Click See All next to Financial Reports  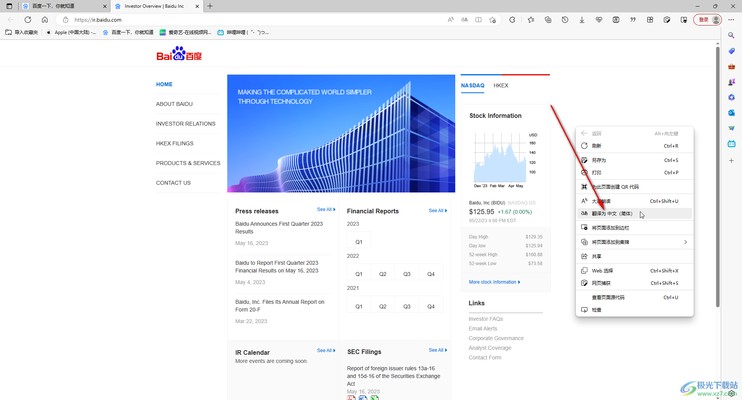(438, 211)
